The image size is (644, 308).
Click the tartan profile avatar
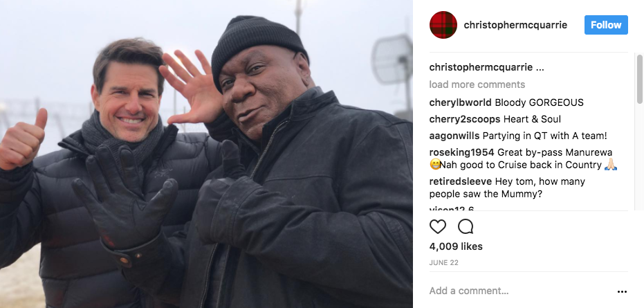tap(443, 25)
